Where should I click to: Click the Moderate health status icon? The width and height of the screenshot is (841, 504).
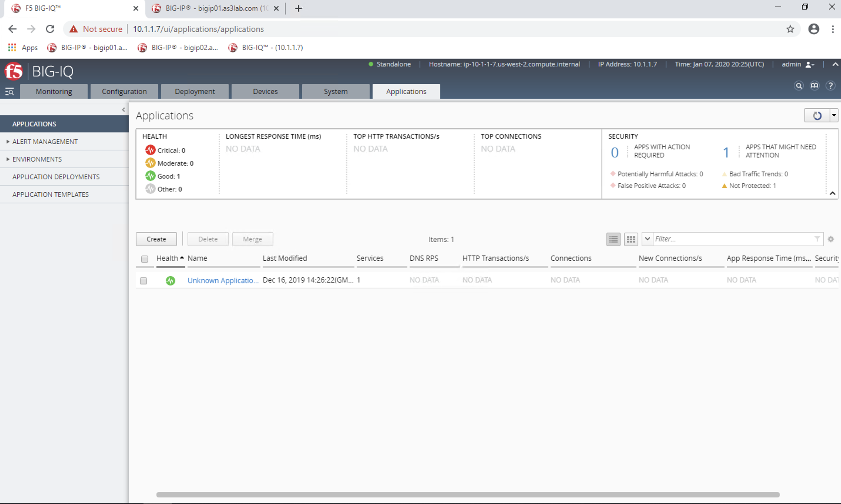pyautogui.click(x=150, y=163)
